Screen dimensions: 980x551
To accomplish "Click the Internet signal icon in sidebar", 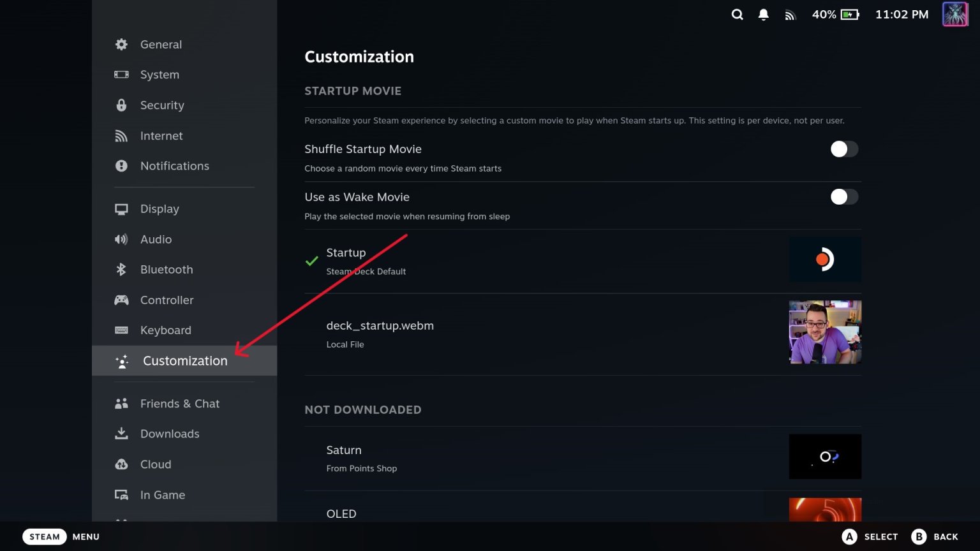I will pyautogui.click(x=121, y=136).
